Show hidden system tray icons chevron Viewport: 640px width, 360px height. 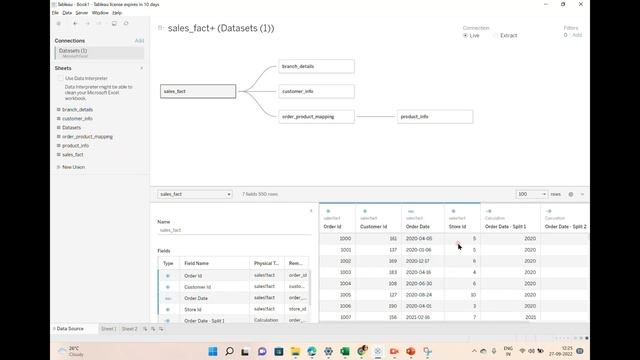tap(474, 351)
